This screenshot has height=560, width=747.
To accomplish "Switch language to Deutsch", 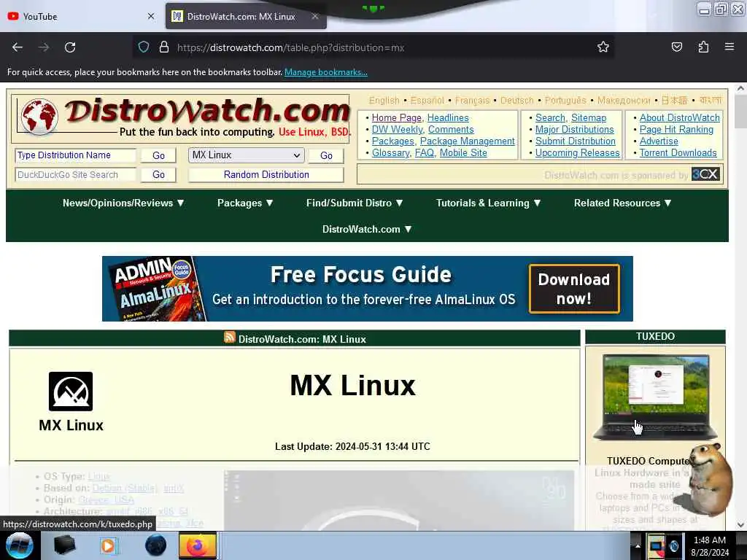I will tap(517, 101).
